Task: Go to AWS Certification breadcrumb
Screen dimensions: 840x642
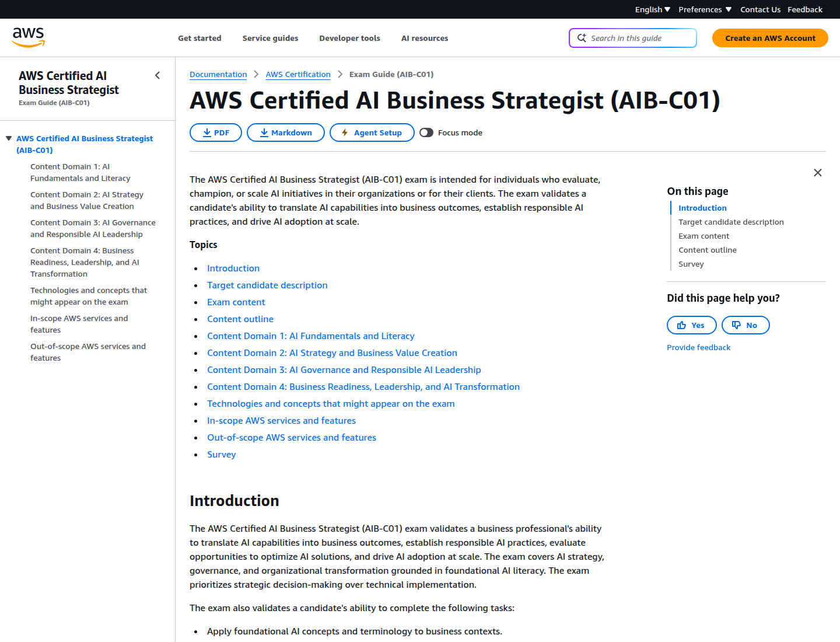Action: [298, 74]
